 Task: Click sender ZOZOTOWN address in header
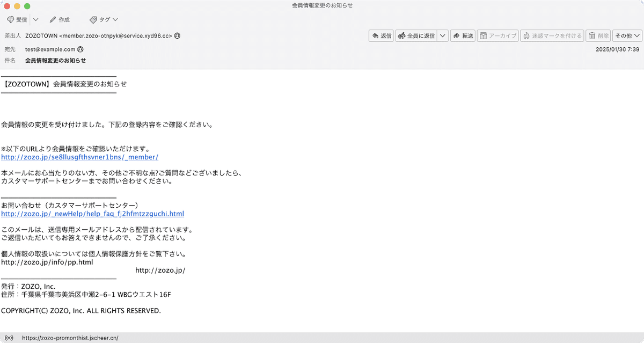(99, 36)
